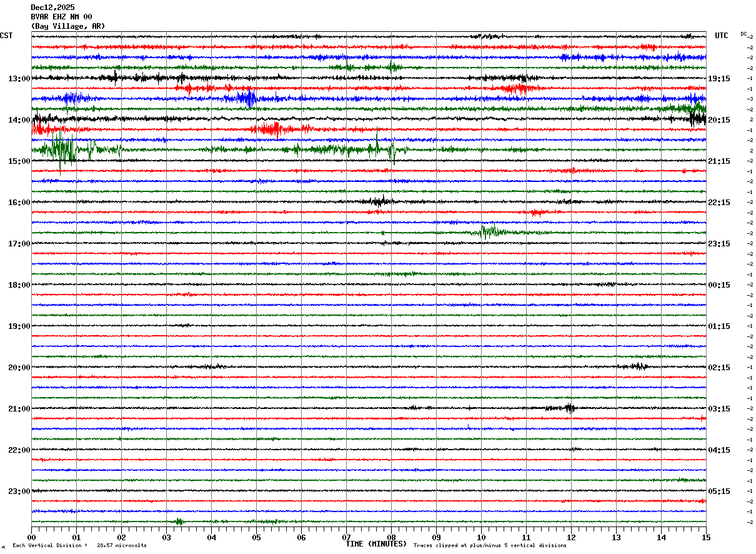756x554 pixels.
Task: Click the TIME (MINUTES) axis title
Action: [x=376, y=544]
